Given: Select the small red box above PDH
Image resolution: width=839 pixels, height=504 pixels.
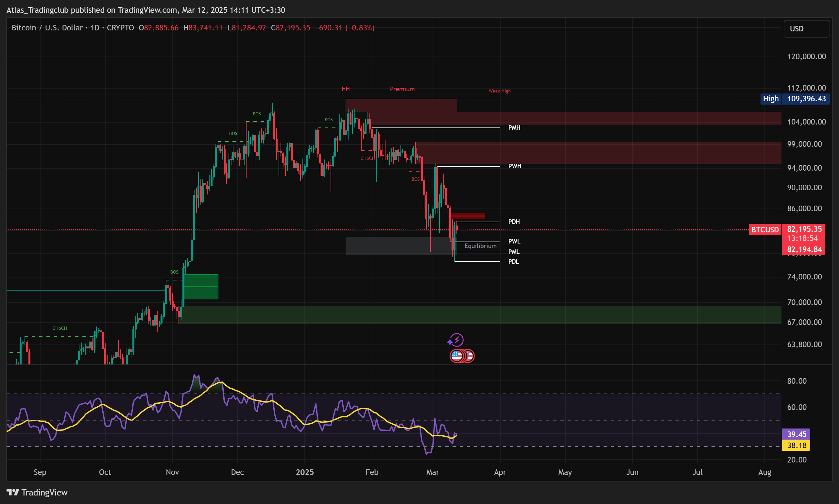Looking at the screenshot, I should (x=468, y=216).
